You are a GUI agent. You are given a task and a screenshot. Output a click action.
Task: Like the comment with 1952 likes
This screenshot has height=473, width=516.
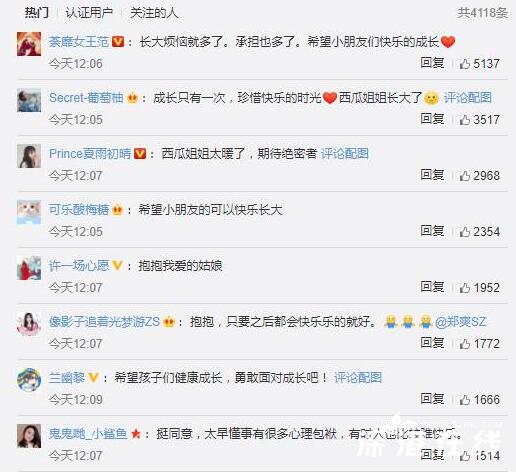tap(465, 287)
